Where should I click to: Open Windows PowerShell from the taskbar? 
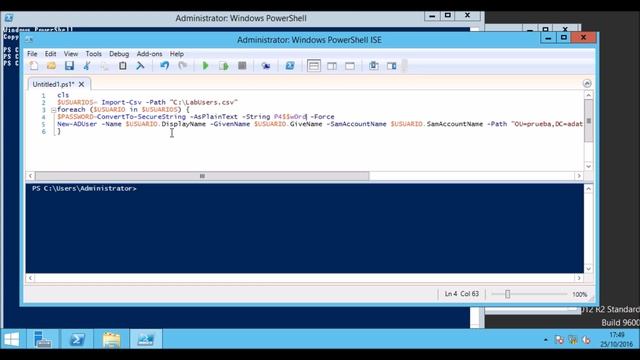[77, 339]
